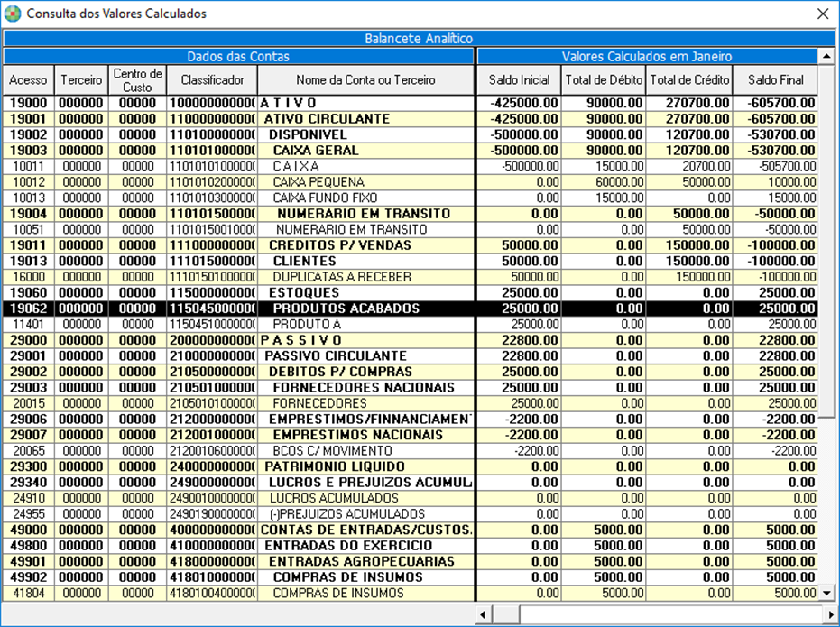Click the vertical scrollbar thumb

[x=826, y=240]
